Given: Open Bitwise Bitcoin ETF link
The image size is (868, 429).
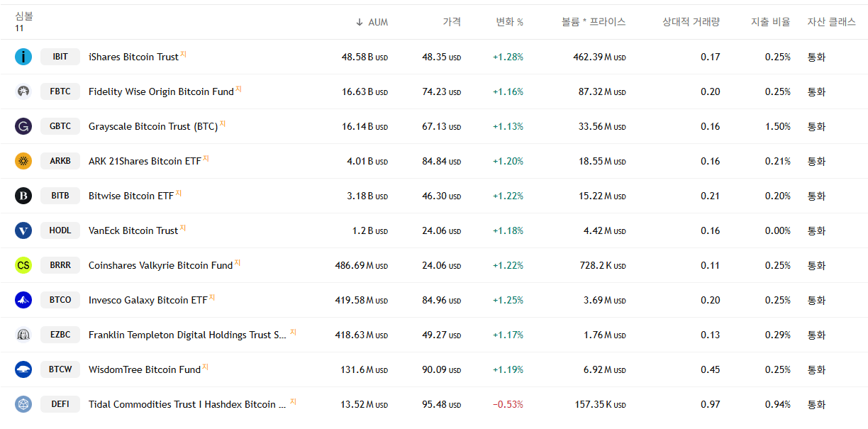Looking at the screenshot, I should [x=131, y=196].
